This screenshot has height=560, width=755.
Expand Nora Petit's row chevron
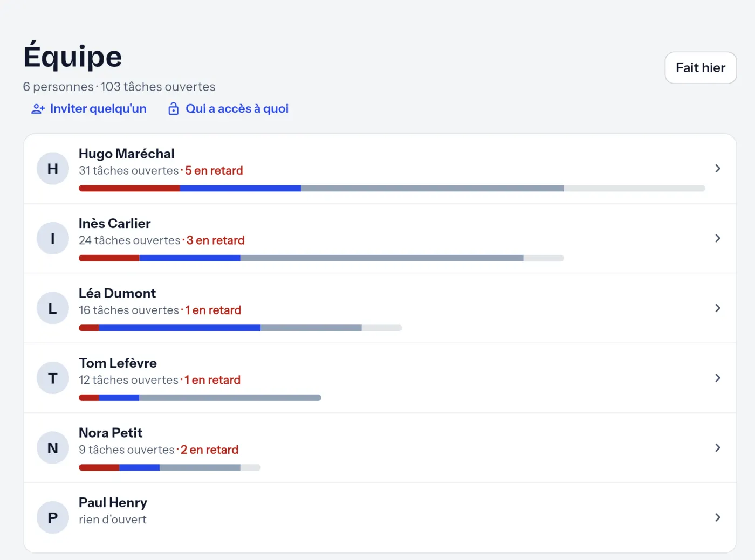click(x=717, y=447)
